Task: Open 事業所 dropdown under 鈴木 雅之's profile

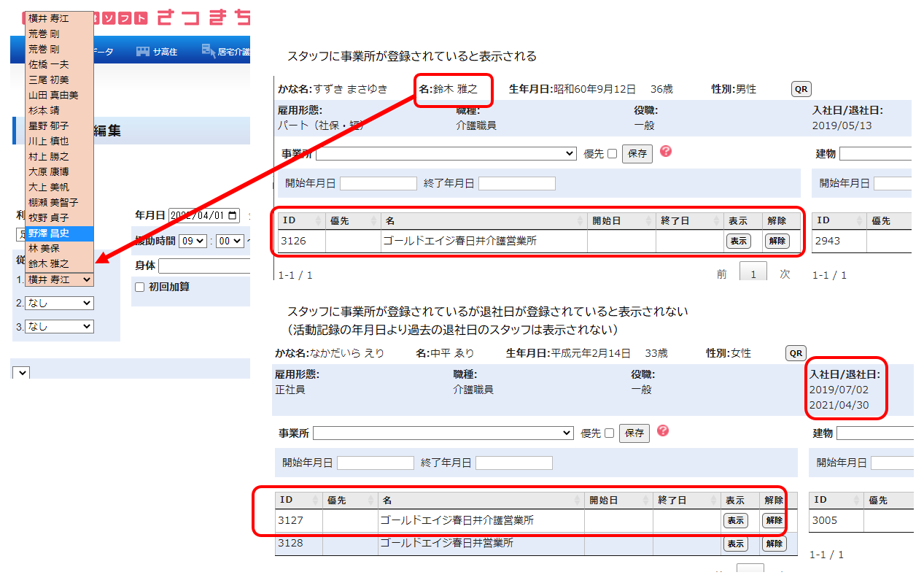Action: (x=446, y=154)
